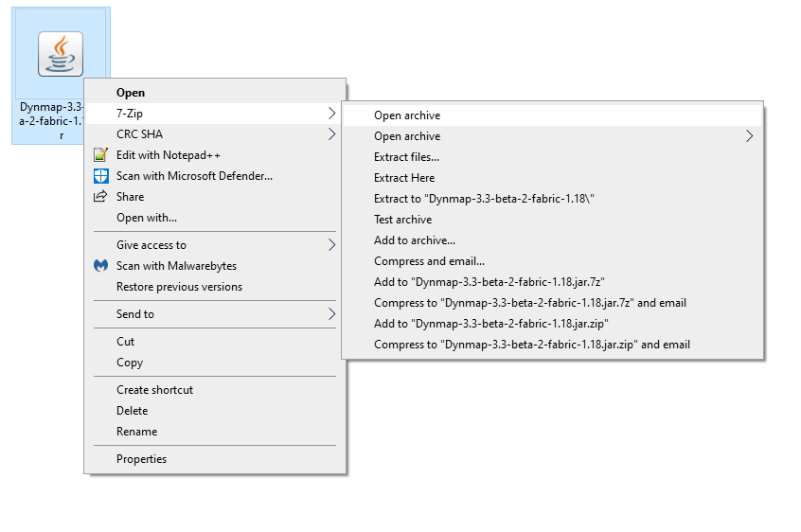Expand the Send to submenu arrow
801x532 pixels.
click(x=331, y=314)
